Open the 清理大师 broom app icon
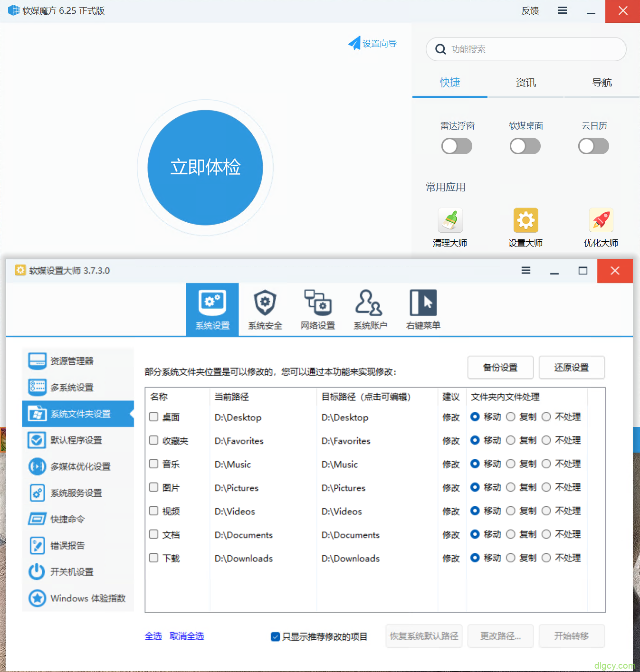 coord(449,220)
